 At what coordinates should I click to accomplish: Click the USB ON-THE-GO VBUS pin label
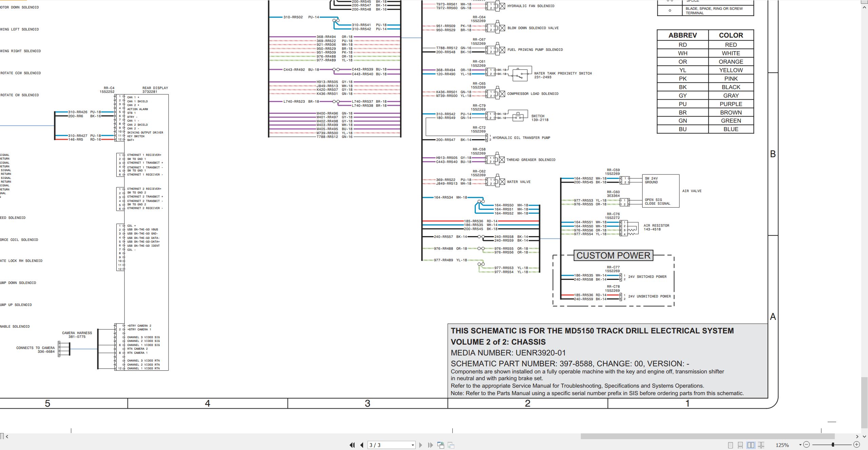[x=142, y=229]
